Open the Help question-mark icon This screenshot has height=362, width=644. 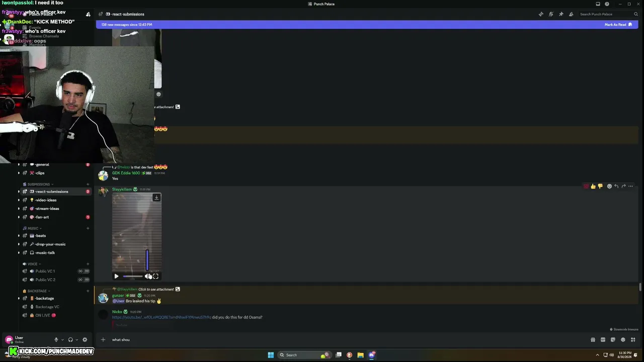607,4
